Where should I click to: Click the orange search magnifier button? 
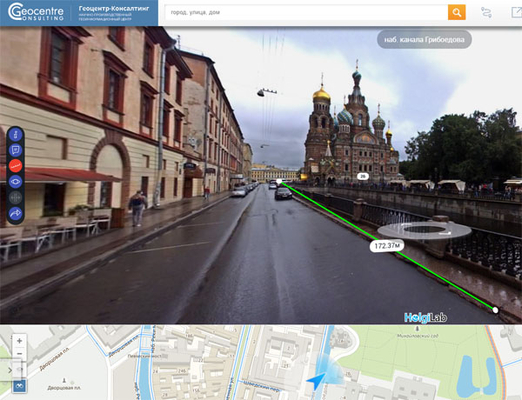456,13
